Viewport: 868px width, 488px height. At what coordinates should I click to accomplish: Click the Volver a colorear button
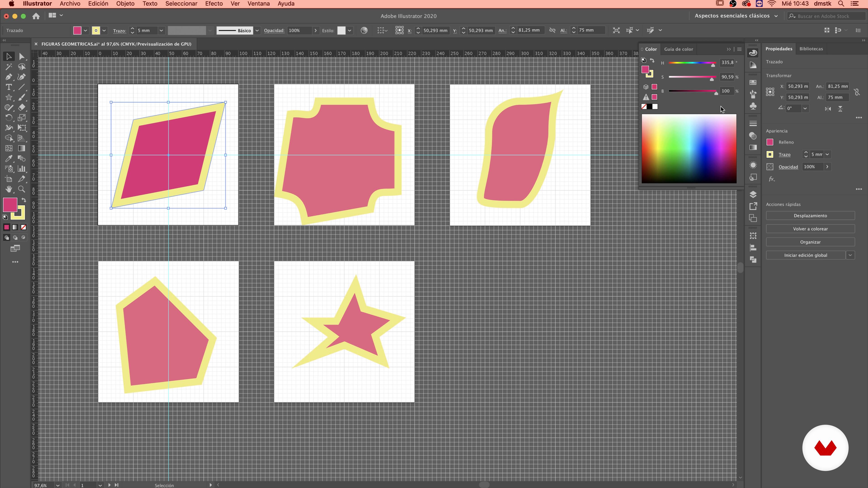pos(810,229)
